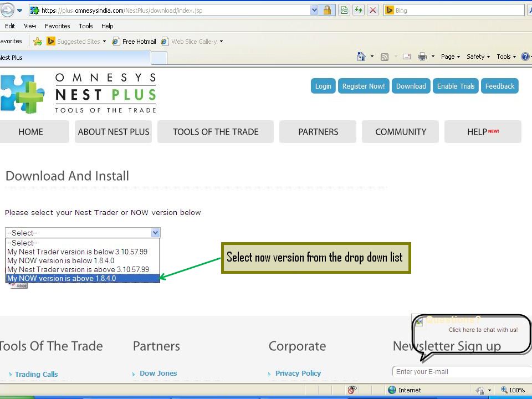Open the ABOUT NEST PLUS navigation tab
532x399 pixels.
coord(113,132)
